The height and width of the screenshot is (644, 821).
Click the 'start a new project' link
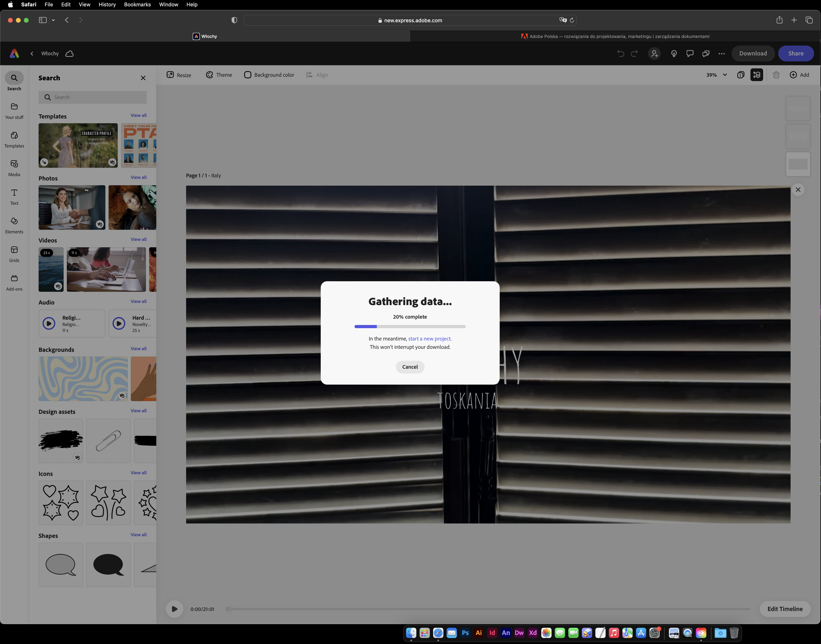(x=429, y=338)
